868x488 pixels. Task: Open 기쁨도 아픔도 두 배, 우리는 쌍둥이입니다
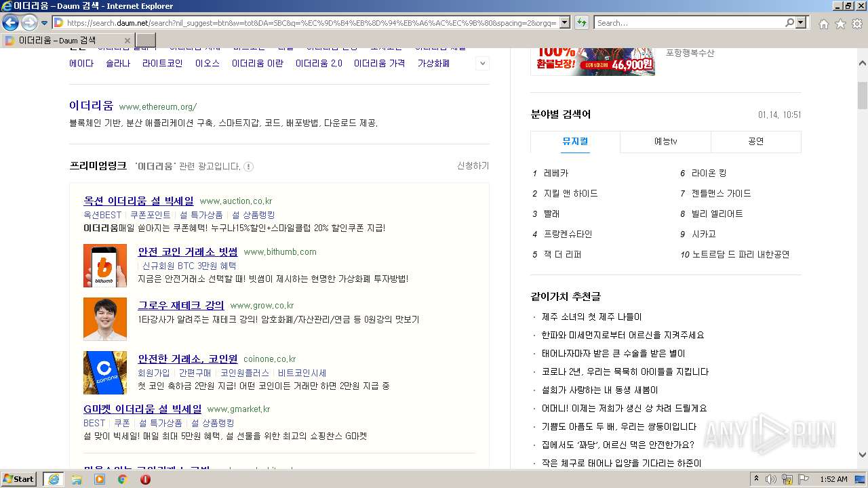(x=619, y=427)
